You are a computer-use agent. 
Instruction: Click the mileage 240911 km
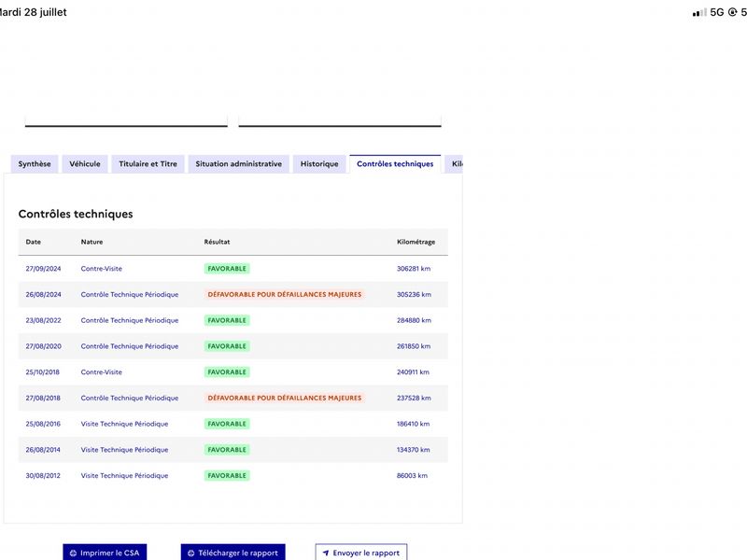coord(413,371)
